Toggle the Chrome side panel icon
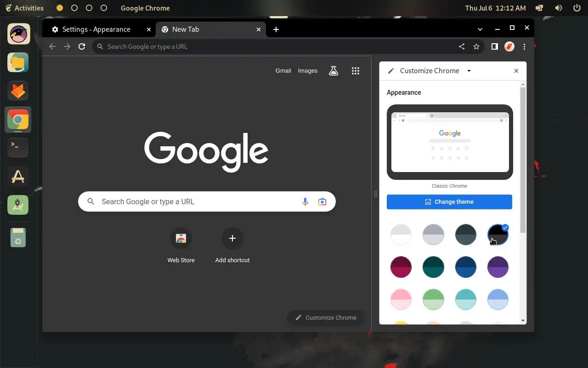588x368 pixels. tap(495, 46)
